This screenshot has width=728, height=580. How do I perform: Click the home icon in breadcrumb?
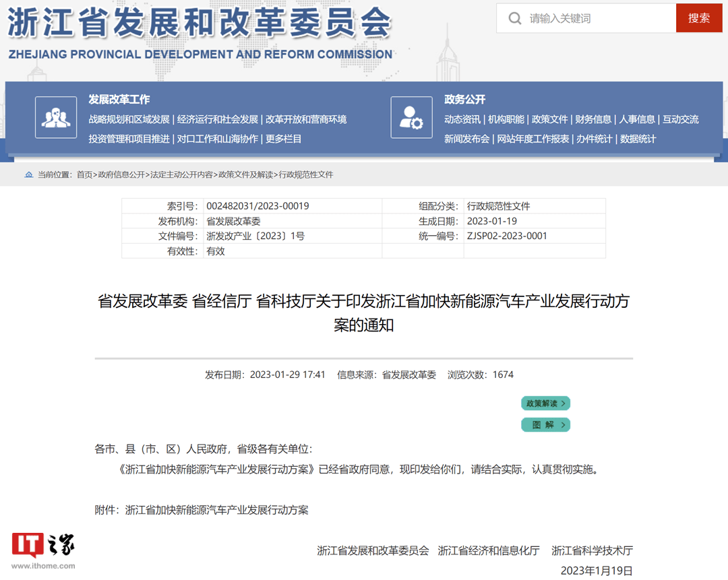pos(29,174)
